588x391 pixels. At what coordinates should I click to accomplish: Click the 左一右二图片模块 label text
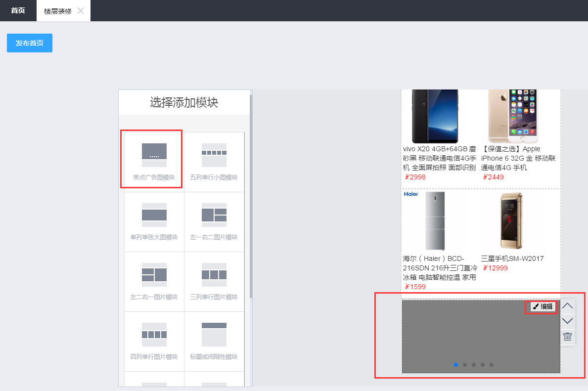pos(214,237)
